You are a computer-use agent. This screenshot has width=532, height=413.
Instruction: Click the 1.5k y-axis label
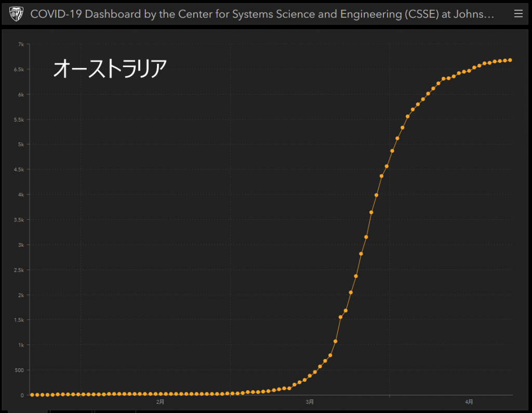tap(19, 320)
